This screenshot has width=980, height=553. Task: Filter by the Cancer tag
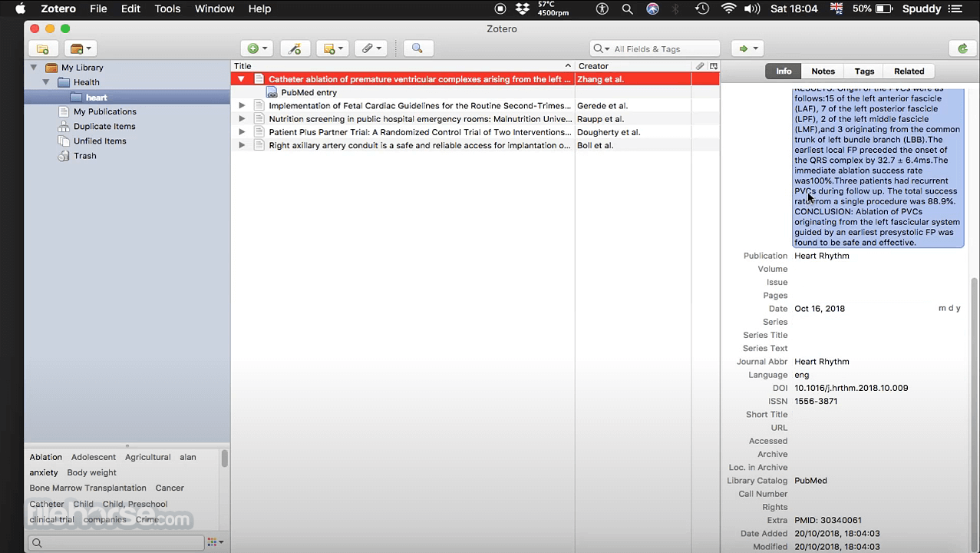click(170, 488)
